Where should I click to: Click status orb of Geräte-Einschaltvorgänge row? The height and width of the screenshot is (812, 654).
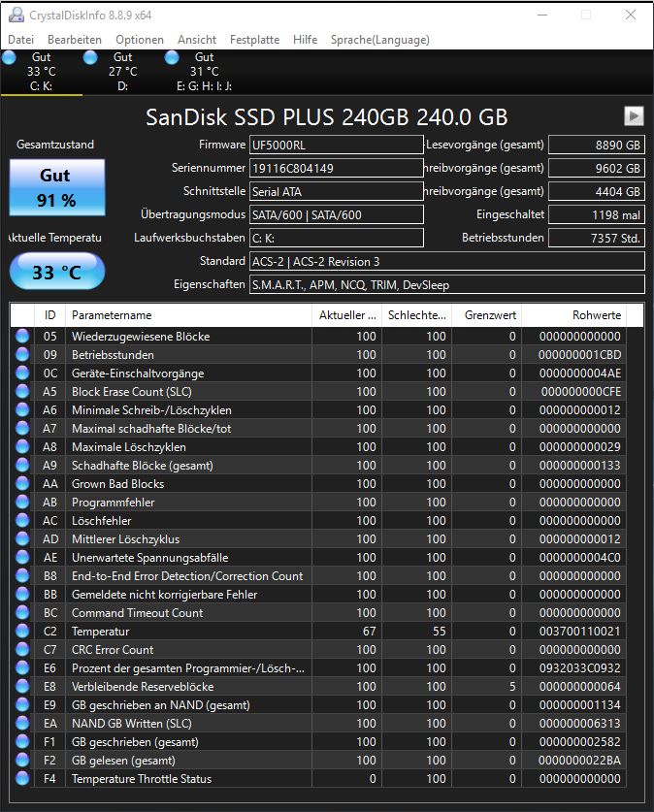click(x=22, y=373)
